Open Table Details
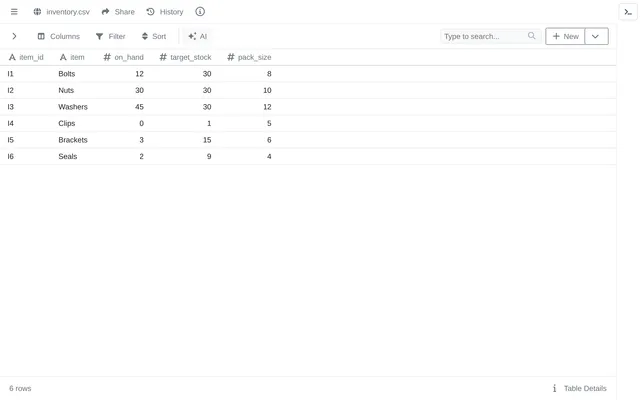Screen dimensions: 640x400 [580, 388]
